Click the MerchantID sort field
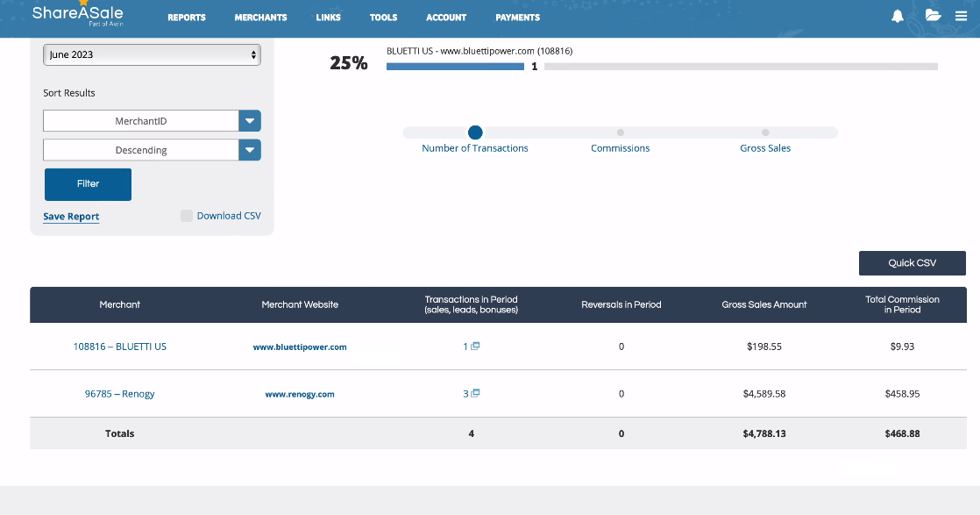This screenshot has height=515, width=980. tap(141, 121)
